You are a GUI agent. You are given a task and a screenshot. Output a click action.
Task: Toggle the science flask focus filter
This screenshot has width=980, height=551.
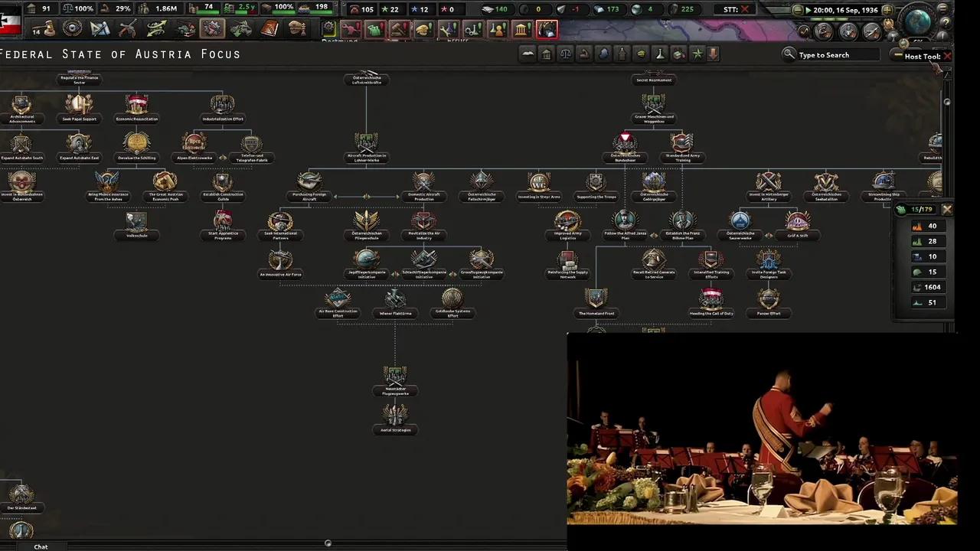(x=659, y=54)
